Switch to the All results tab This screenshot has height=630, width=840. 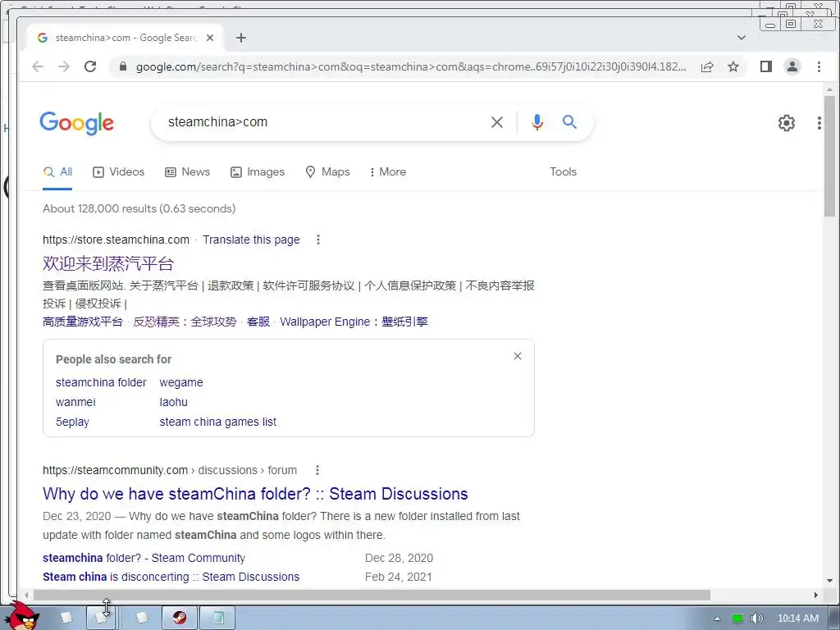coord(57,172)
